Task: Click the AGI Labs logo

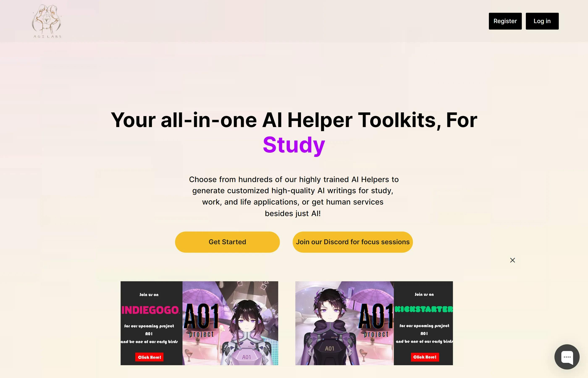Action: pyautogui.click(x=47, y=21)
